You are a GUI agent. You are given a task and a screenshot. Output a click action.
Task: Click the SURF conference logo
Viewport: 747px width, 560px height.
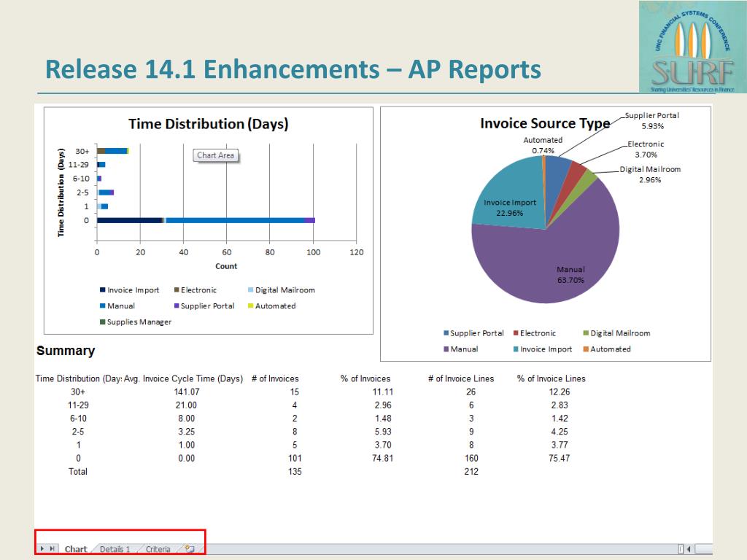(x=693, y=47)
